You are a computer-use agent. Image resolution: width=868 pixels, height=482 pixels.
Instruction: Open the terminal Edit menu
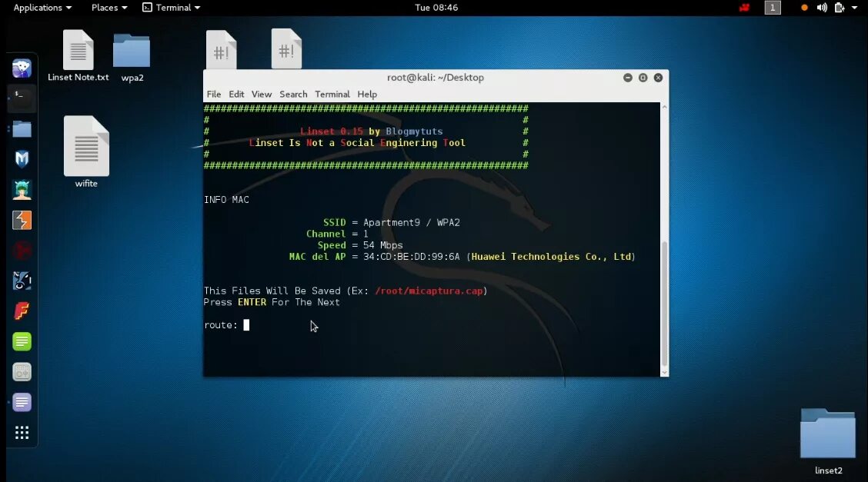click(x=236, y=94)
